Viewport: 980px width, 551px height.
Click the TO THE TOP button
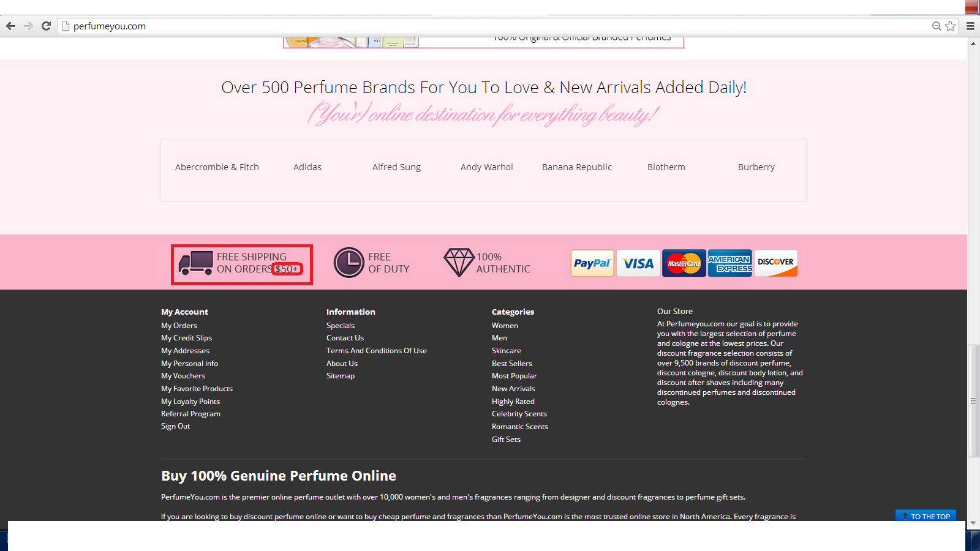(x=925, y=516)
